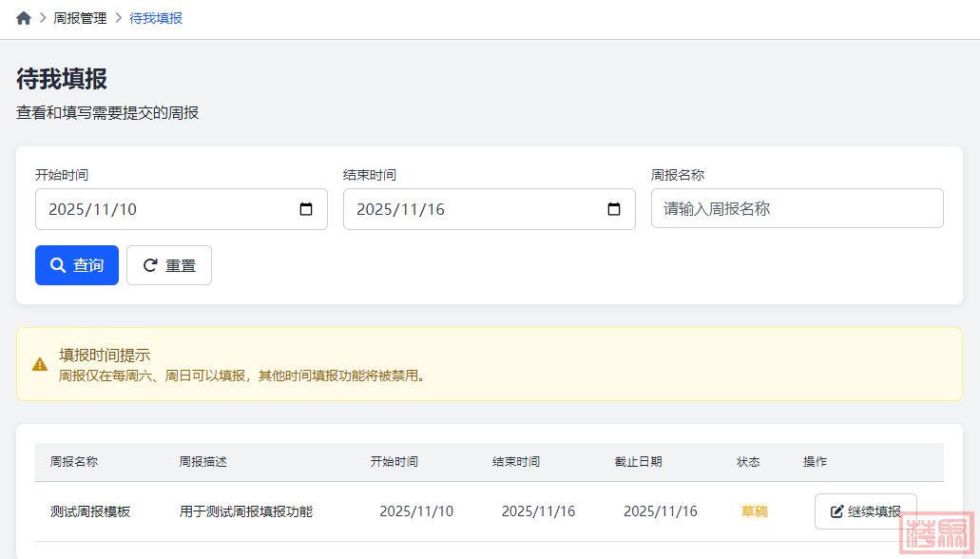Click the 周报描述 table column header
This screenshot has height=559, width=980.
[203, 462]
